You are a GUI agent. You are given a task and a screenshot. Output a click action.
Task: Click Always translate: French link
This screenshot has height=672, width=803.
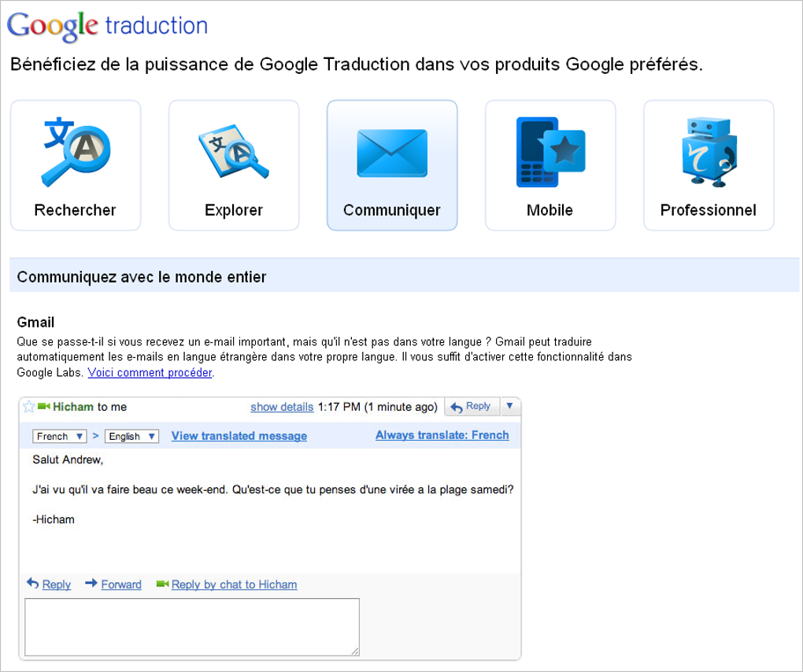(442, 435)
